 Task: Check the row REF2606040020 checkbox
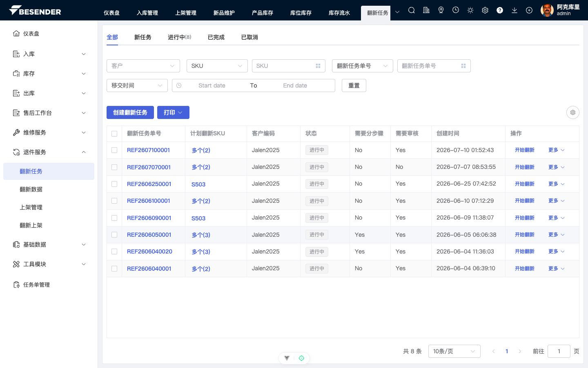[114, 251]
